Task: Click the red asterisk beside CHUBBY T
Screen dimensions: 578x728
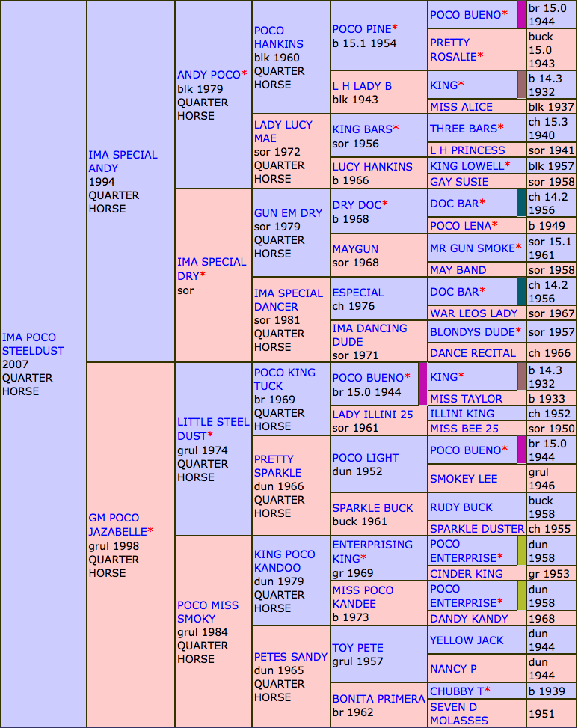Action: 488,690
